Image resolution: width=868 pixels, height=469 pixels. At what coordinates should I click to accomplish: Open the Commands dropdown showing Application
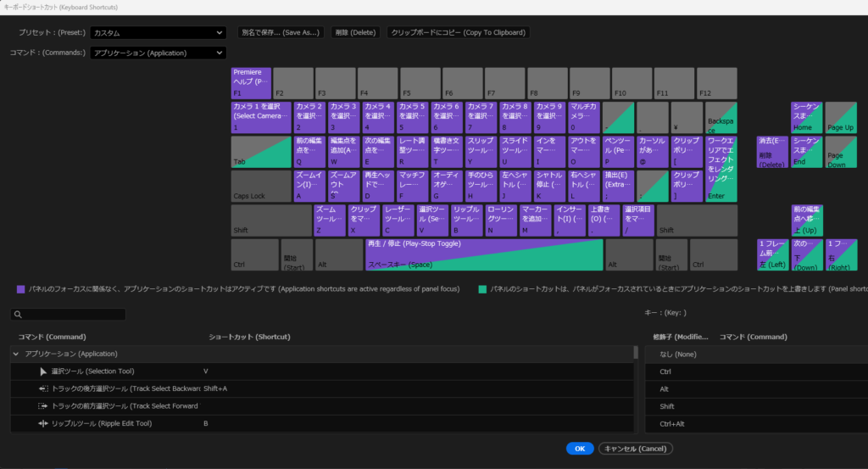[x=158, y=53]
